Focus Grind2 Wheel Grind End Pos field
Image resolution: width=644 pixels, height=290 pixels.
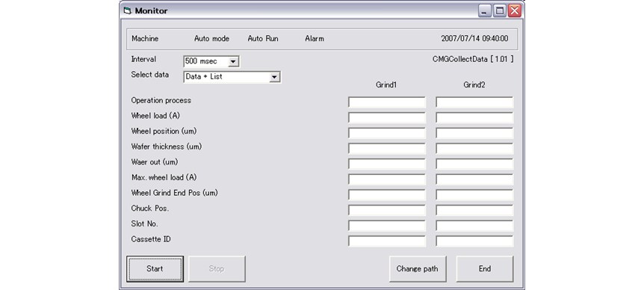[474, 194]
